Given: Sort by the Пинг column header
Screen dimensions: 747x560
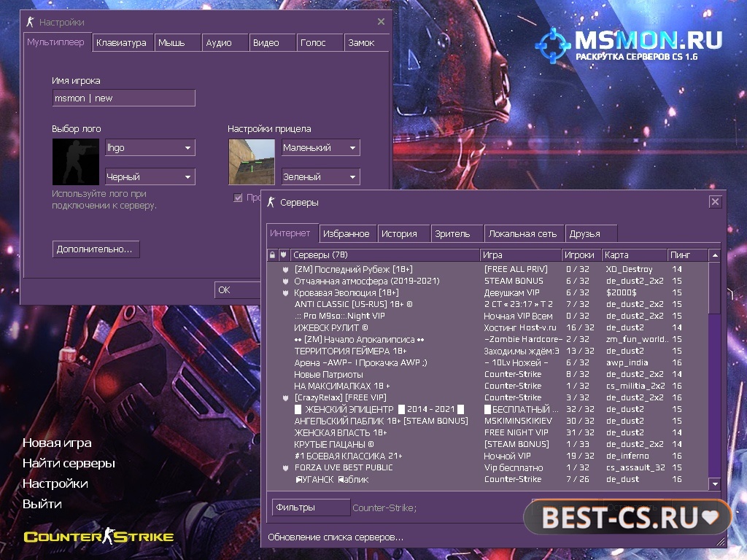Looking at the screenshot, I should tap(687, 254).
